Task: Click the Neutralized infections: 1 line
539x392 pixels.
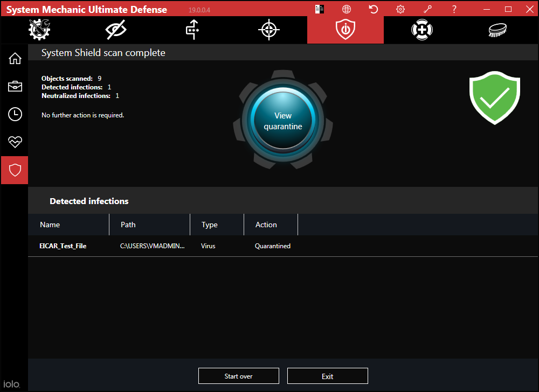Action: coord(80,96)
